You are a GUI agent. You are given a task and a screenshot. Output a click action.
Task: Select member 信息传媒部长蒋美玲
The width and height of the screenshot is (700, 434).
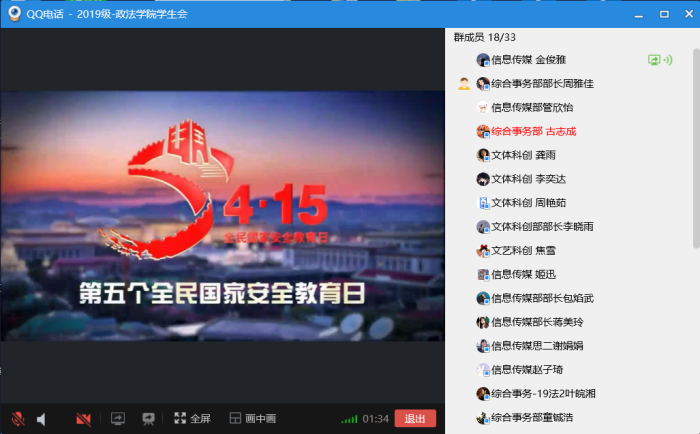click(x=538, y=322)
